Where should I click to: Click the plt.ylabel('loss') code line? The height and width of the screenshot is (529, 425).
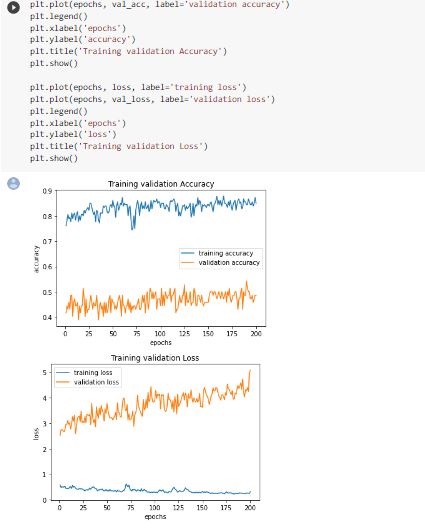73,135
